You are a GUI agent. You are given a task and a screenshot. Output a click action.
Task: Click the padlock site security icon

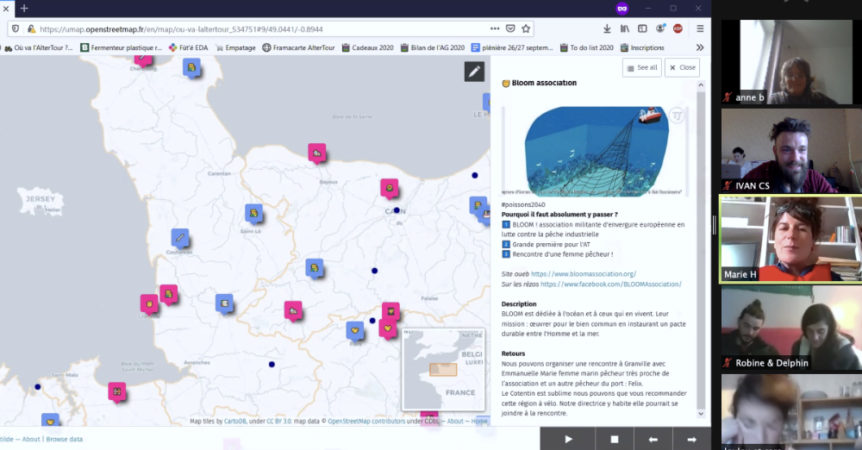pos(31,29)
